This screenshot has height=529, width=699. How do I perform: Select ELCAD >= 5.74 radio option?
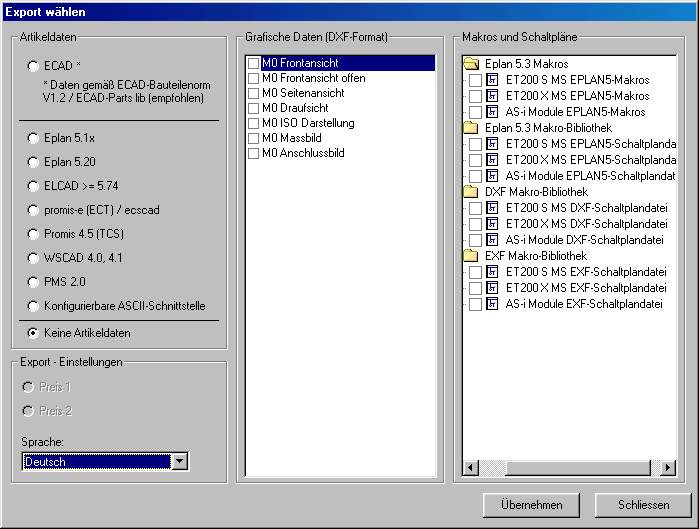coord(33,186)
